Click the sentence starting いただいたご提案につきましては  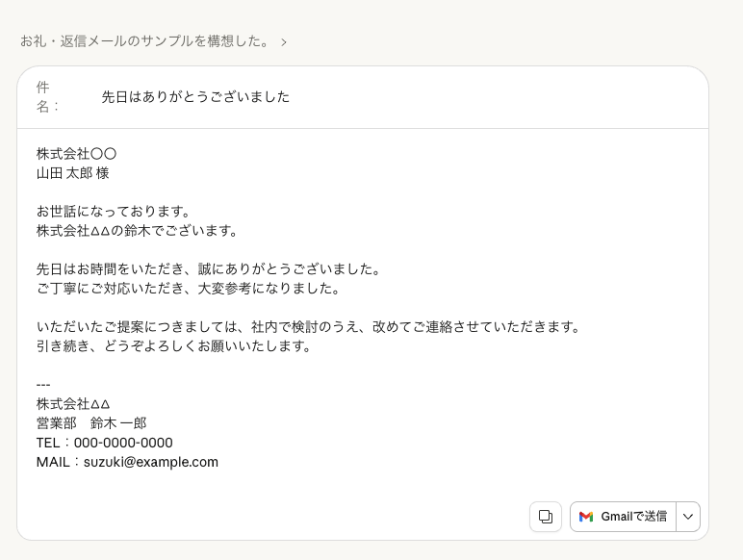tap(309, 327)
